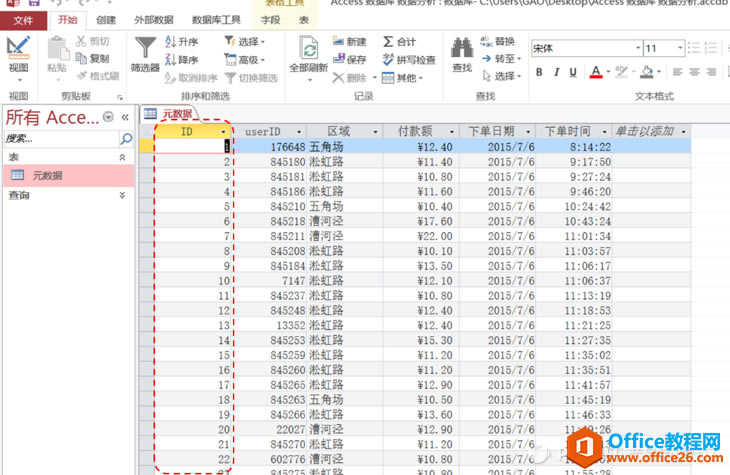Open Advanced (高级) filter dropdown

(245, 60)
